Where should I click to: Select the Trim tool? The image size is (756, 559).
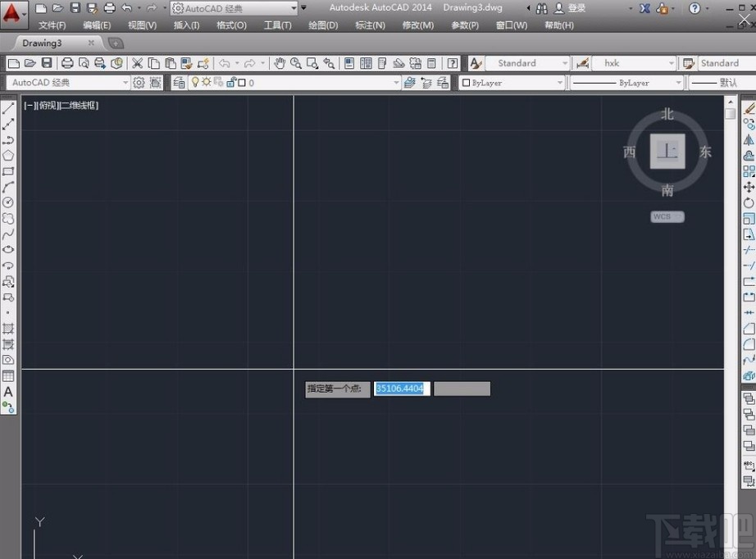[749, 250]
